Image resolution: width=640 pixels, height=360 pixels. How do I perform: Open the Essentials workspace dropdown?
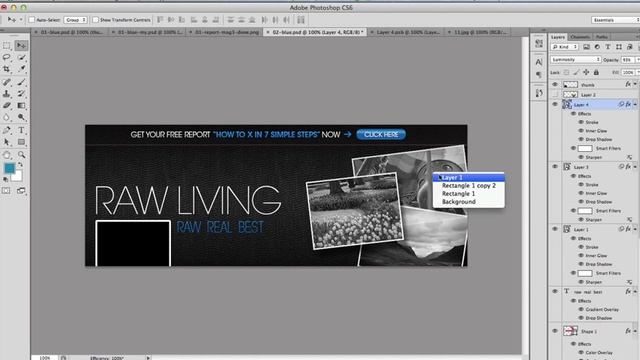click(x=615, y=20)
